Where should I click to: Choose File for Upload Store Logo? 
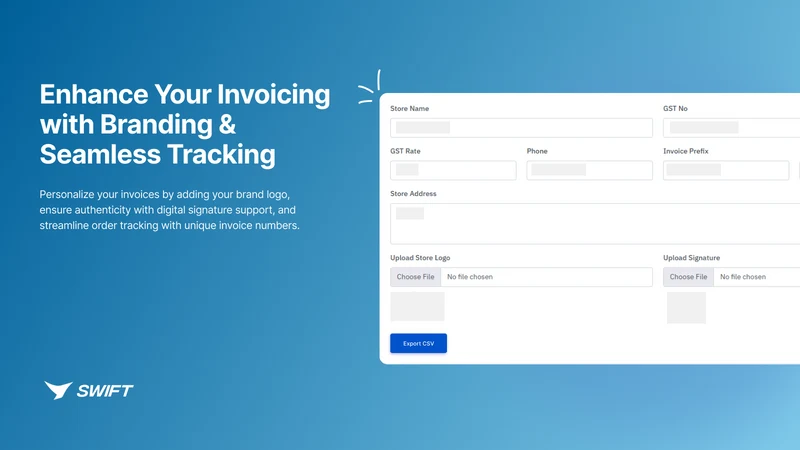(x=415, y=277)
